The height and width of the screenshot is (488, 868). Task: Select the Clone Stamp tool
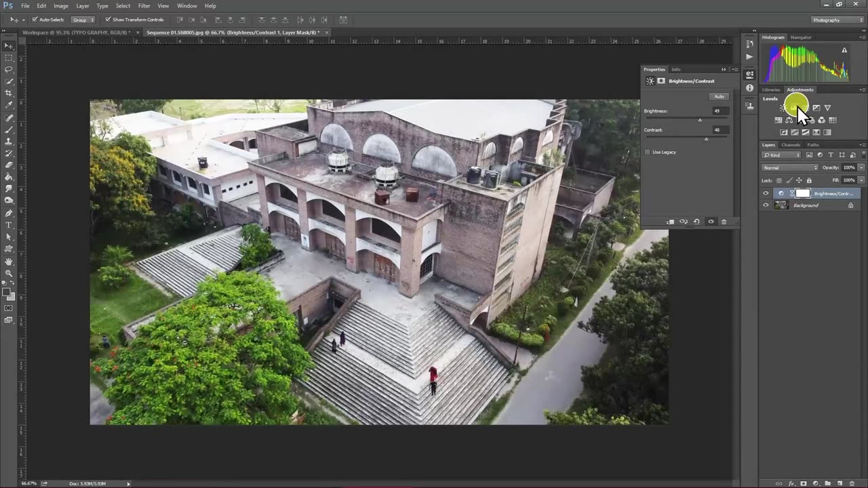[9, 141]
